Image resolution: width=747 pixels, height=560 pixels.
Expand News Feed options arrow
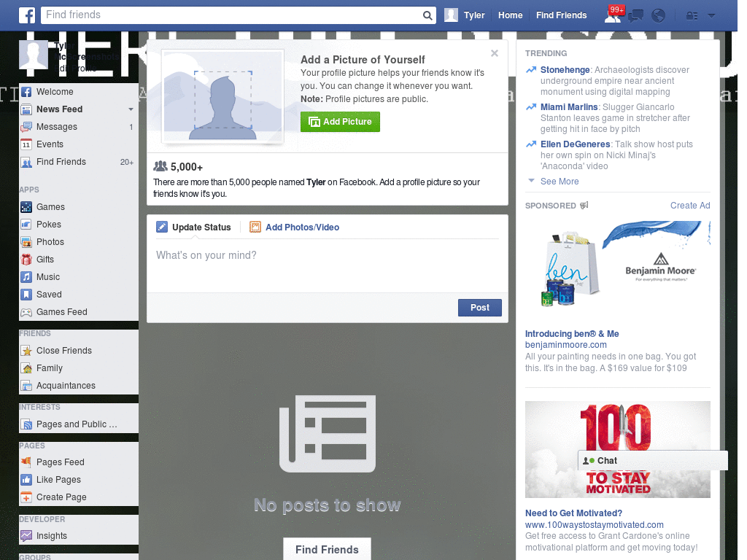pyautogui.click(x=131, y=109)
